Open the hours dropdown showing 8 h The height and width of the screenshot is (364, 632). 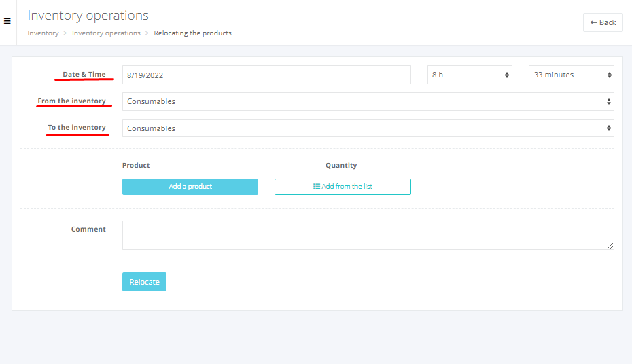(470, 75)
